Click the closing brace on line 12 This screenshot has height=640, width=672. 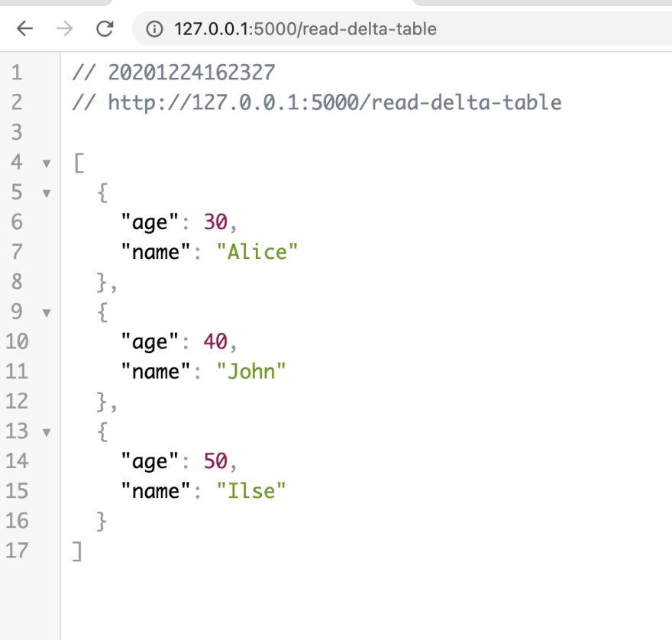point(101,402)
